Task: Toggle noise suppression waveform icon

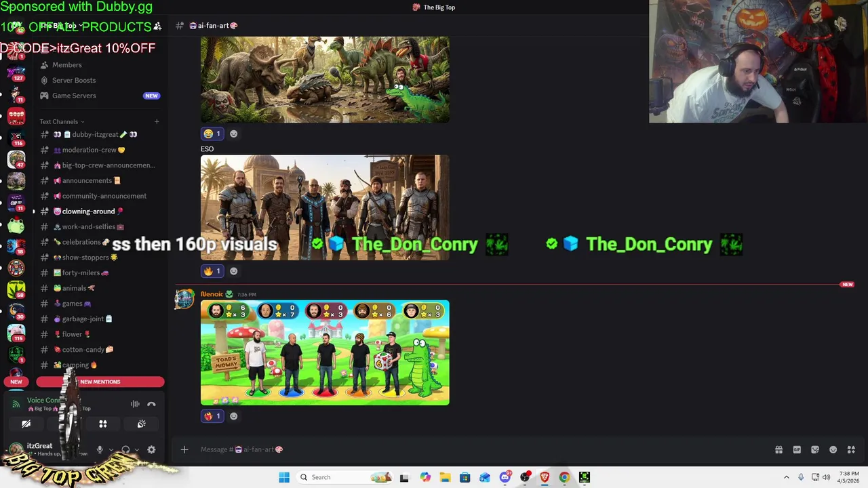Action: pos(135,404)
